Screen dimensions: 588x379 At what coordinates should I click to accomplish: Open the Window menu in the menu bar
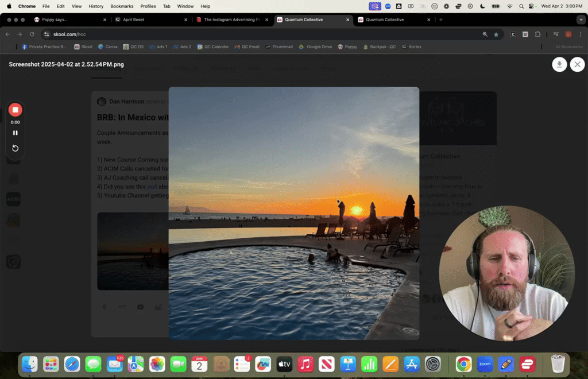click(185, 6)
